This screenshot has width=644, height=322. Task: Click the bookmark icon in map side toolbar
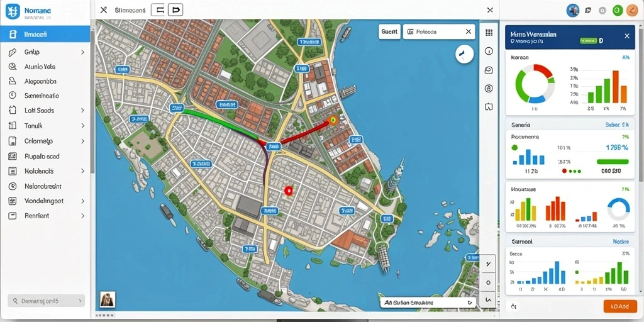pyautogui.click(x=489, y=107)
